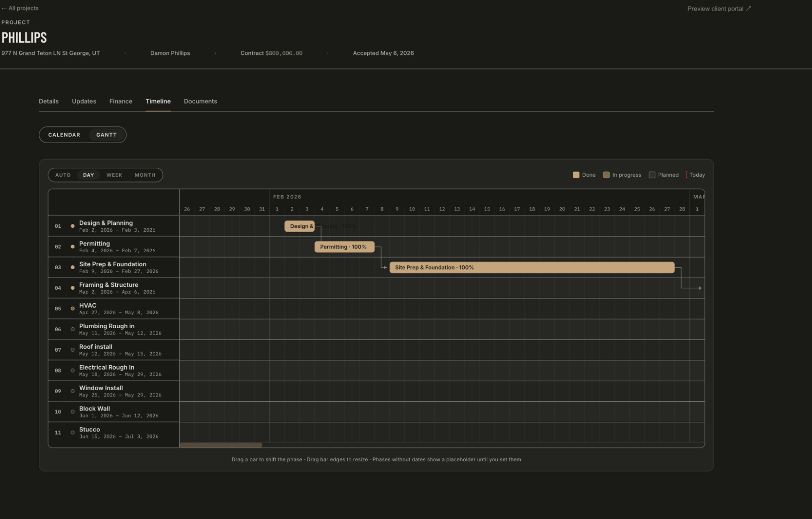This screenshot has height=519, width=812.
Task: Click the Today marker legend icon
Action: (686, 175)
